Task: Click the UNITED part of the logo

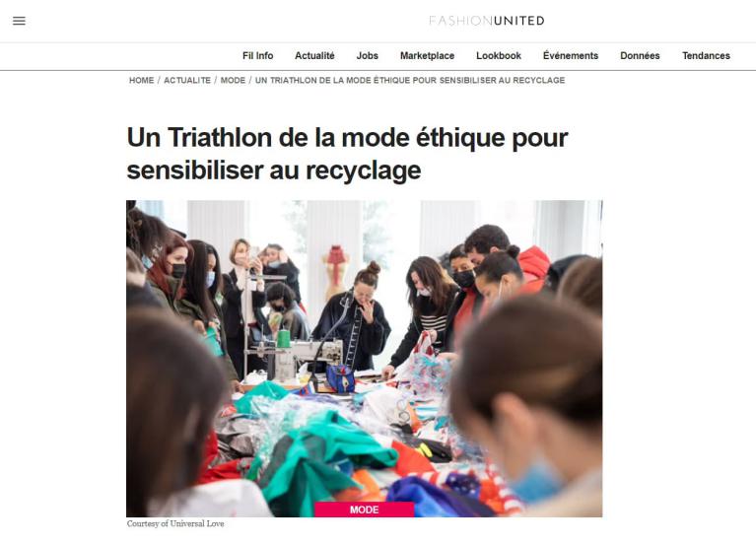Action: pos(519,21)
